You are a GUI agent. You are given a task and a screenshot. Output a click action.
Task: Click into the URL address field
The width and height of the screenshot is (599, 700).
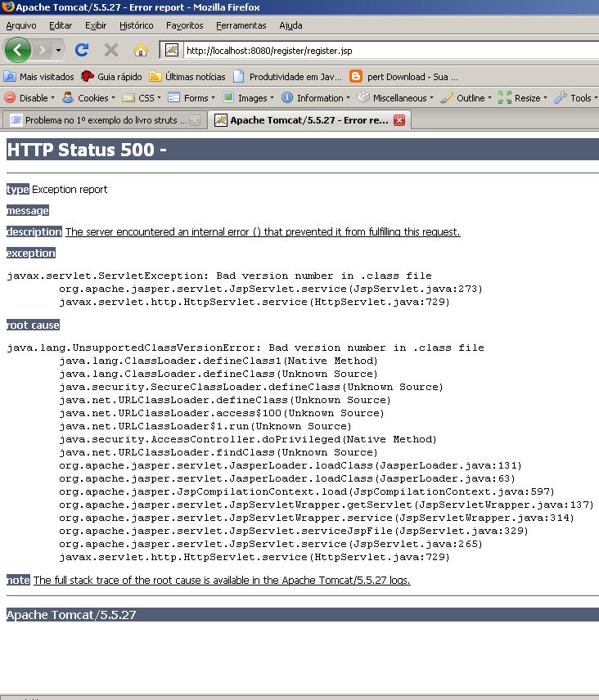coord(391,51)
